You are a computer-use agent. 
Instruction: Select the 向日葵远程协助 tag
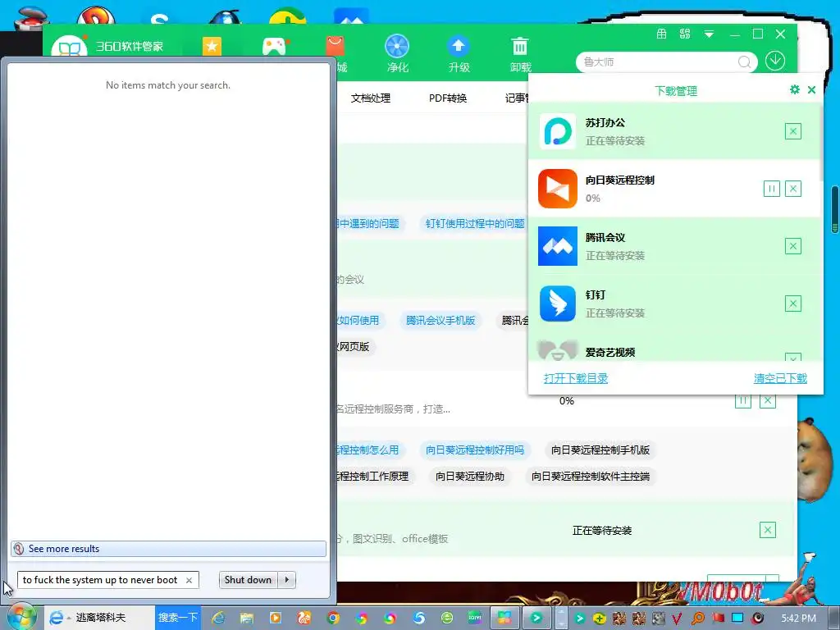tap(470, 477)
